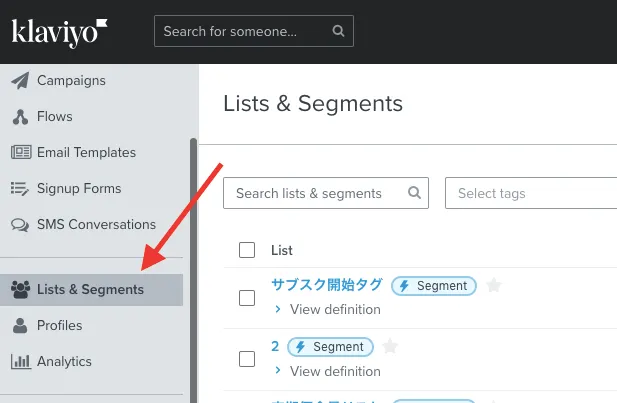The width and height of the screenshot is (617, 403).
Task: Click the Flows icon in sidebar
Action: point(20,117)
